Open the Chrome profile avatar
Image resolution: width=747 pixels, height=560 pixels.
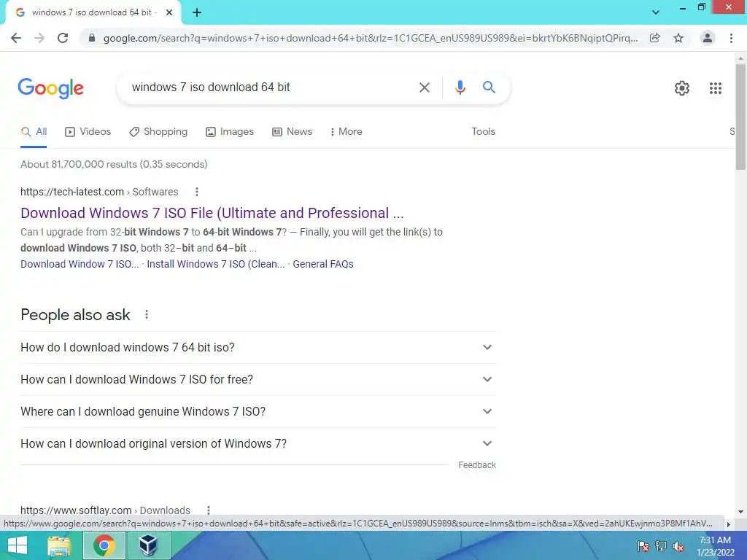[x=708, y=38]
